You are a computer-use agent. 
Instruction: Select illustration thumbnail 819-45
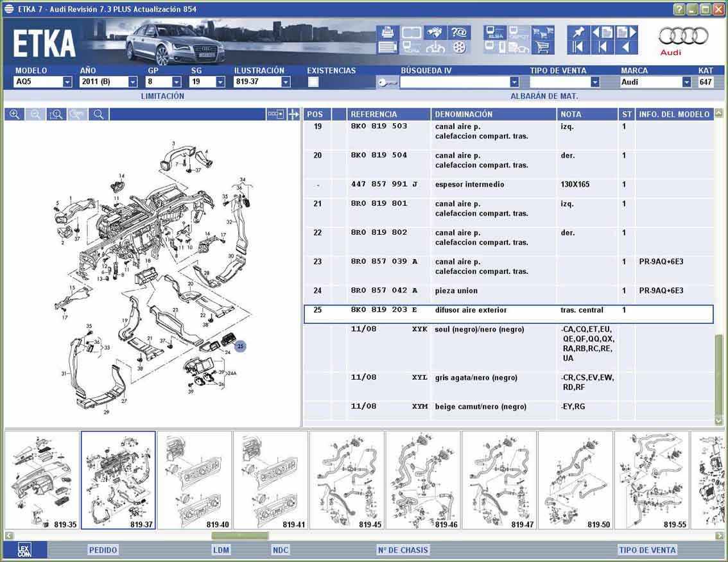pos(347,481)
